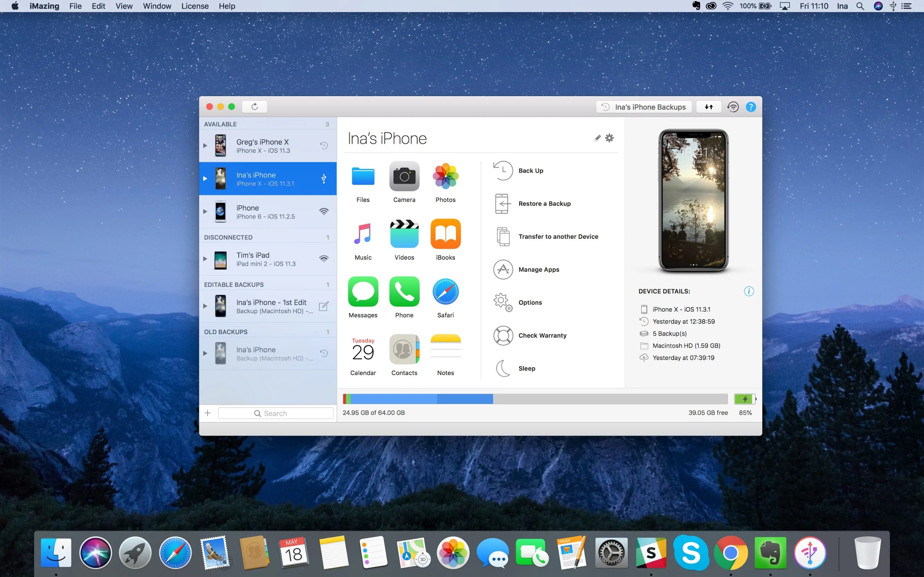Image resolution: width=924 pixels, height=577 pixels.
Task: Toggle Ina's iPhone - 1st Edit backup
Action: (x=205, y=306)
